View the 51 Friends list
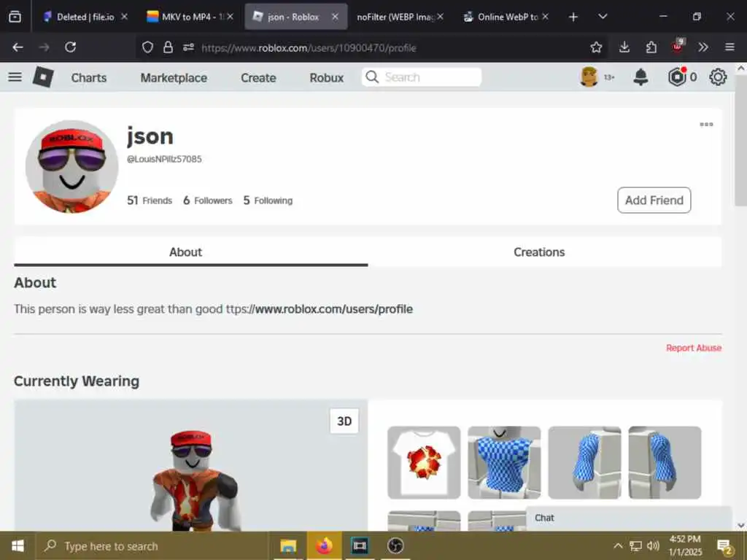 tap(149, 201)
